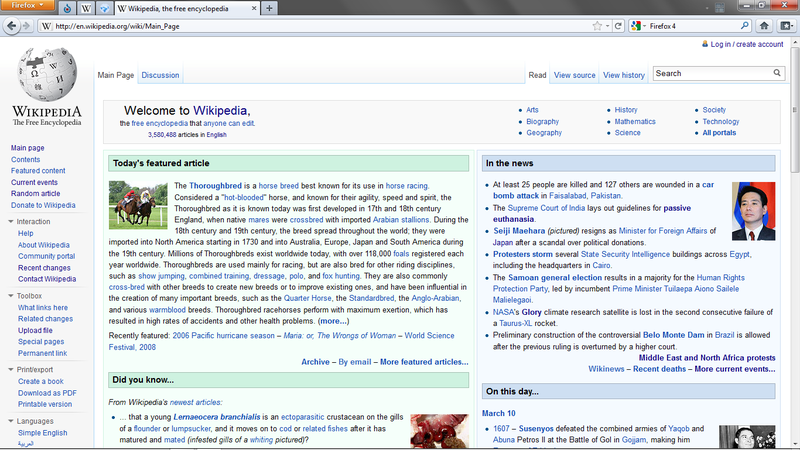Click Wikipedia search magnifier icon
Image resolution: width=800 pixels, height=450 pixels.
[x=777, y=73]
